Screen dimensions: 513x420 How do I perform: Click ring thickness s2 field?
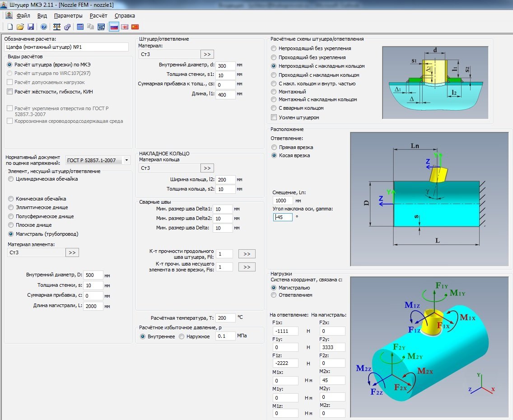[225, 189]
